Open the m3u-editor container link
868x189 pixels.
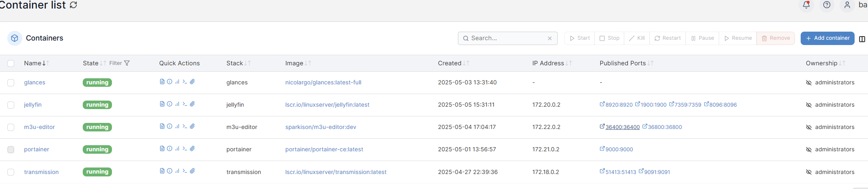tap(39, 127)
